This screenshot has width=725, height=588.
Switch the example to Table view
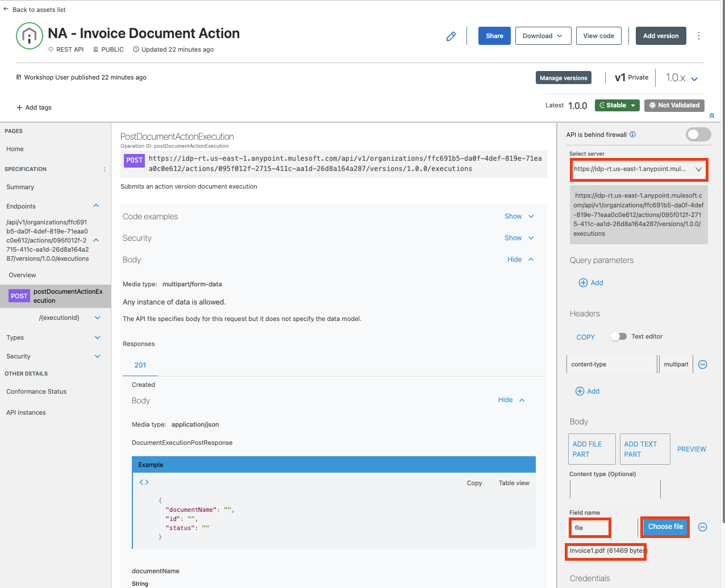click(514, 483)
